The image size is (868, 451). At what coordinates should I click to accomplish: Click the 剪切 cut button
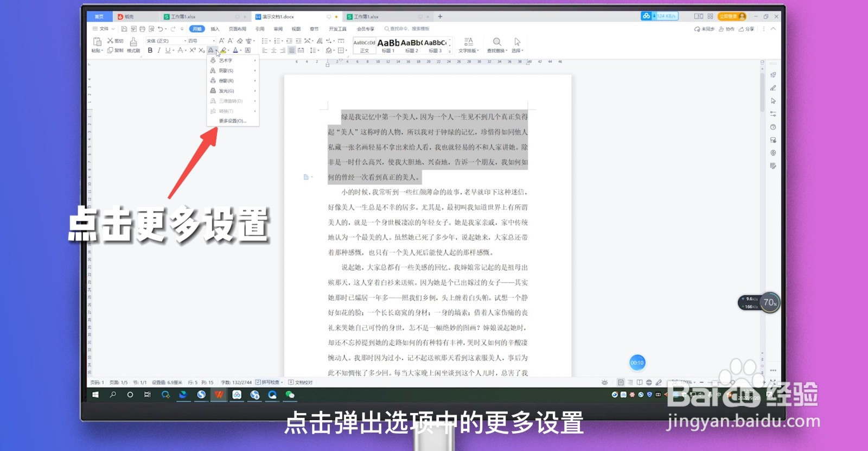pyautogui.click(x=115, y=41)
